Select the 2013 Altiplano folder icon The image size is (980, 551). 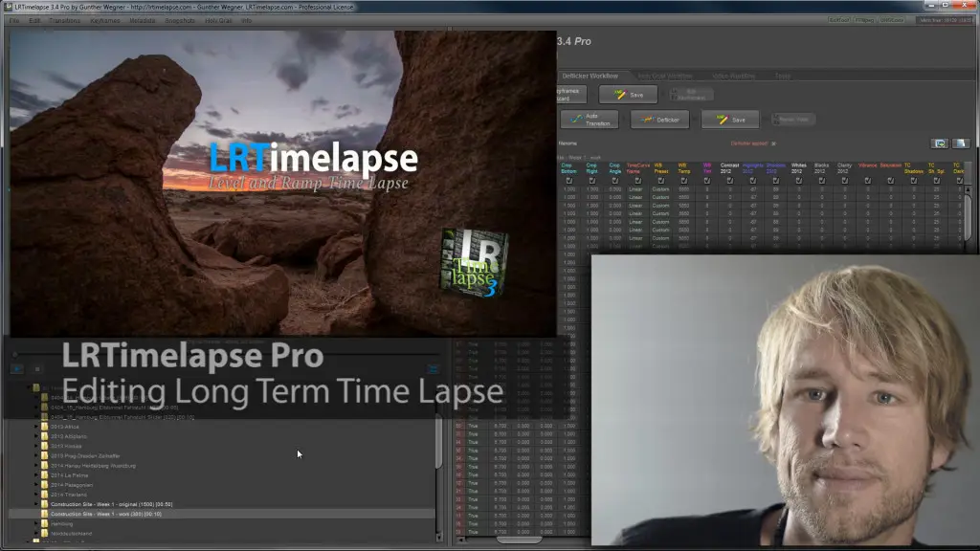[x=44, y=436]
